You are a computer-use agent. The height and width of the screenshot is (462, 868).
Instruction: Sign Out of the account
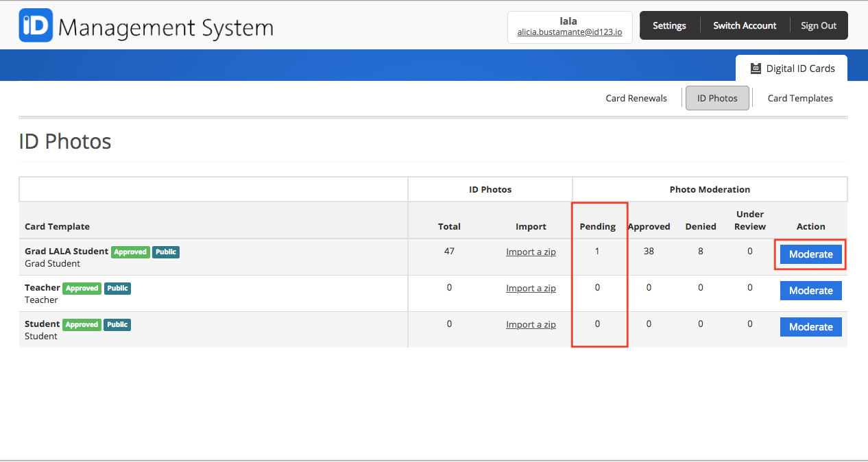click(x=819, y=25)
